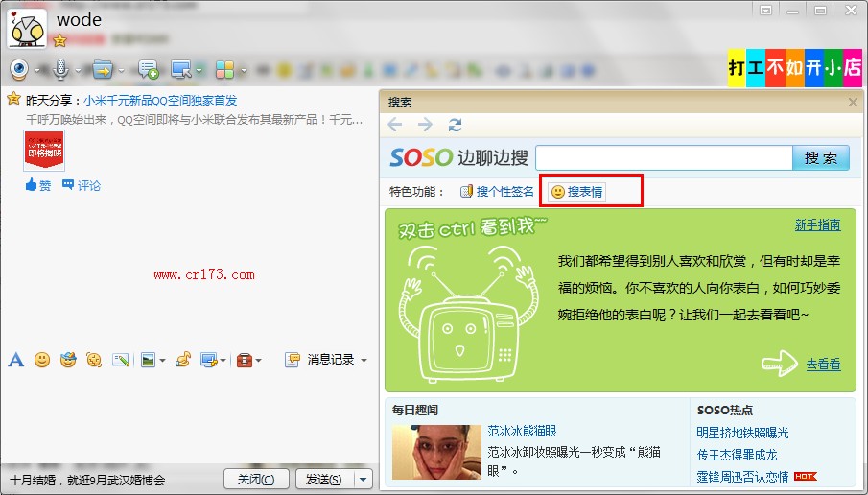The image size is (868, 495).
Task: Expand the toolbox dropdown arrow
Action: (x=259, y=361)
